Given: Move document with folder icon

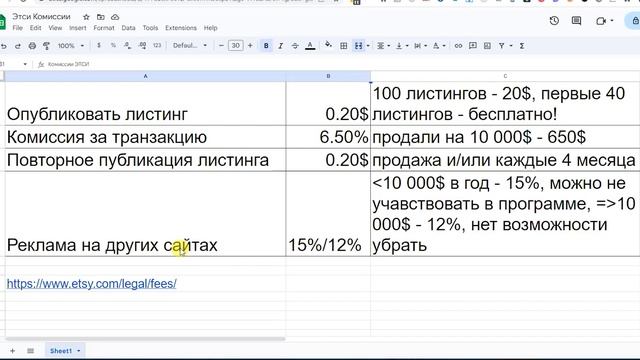Looking at the screenshot, I should pyautogui.click(x=100, y=17).
